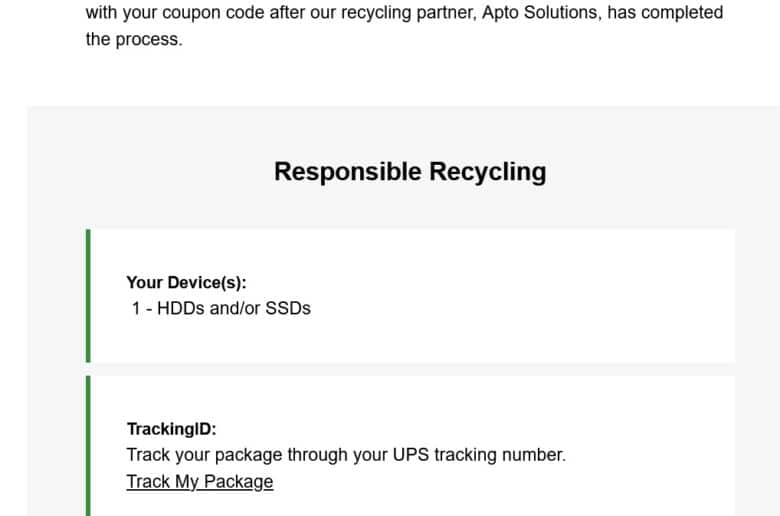Click the word 'Recycling' in heading
The height and width of the screenshot is (516, 780).
pyautogui.click(x=488, y=172)
